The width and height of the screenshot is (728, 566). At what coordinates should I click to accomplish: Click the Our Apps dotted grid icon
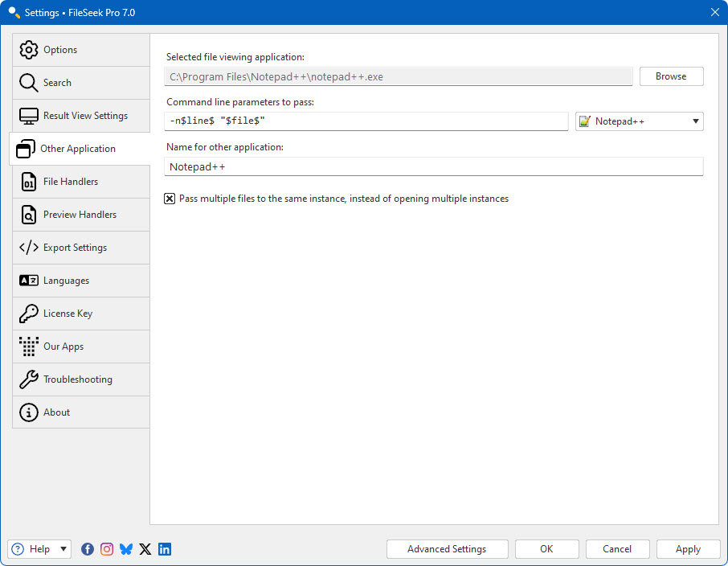28,347
